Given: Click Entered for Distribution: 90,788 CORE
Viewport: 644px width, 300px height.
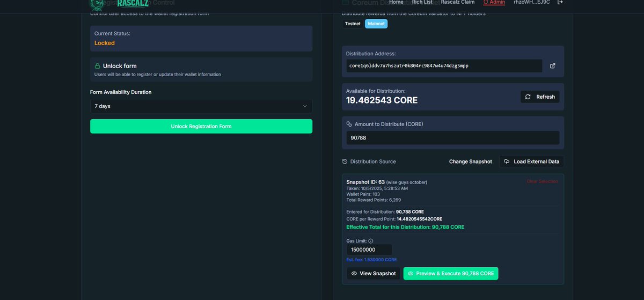Looking at the screenshot, I should (385, 212).
